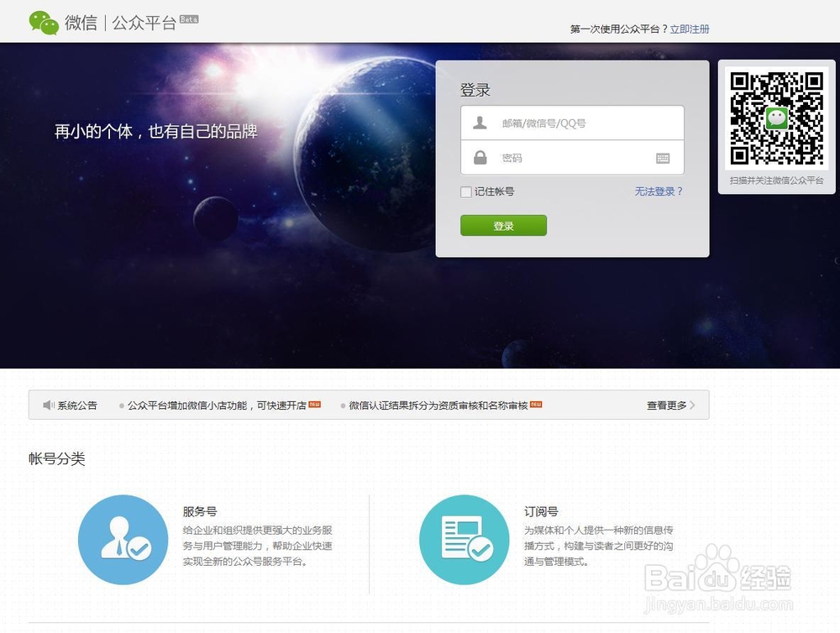
Task: Click the lock icon in the password field
Action: pos(480,158)
